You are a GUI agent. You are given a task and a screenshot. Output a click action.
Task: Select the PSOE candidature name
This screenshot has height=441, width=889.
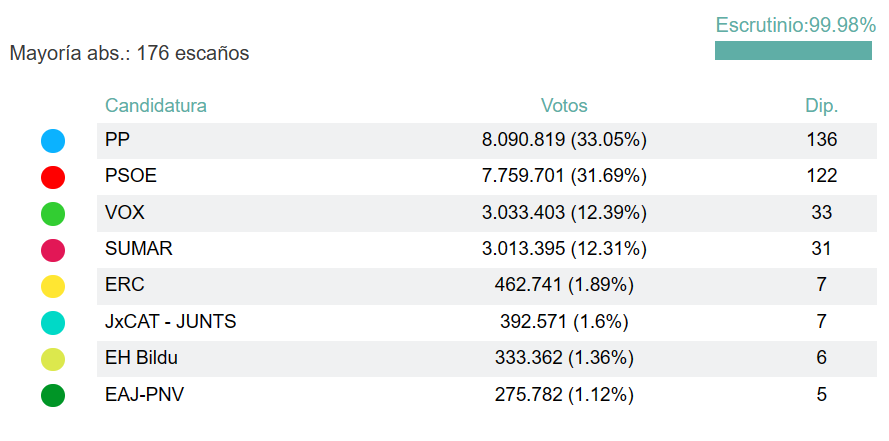[131, 176]
